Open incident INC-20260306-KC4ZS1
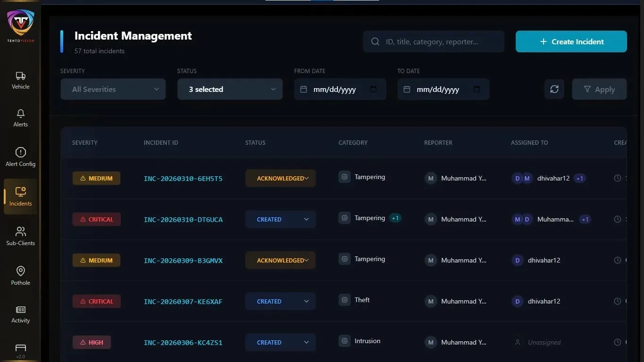The width and height of the screenshot is (644, 362). coord(183,343)
